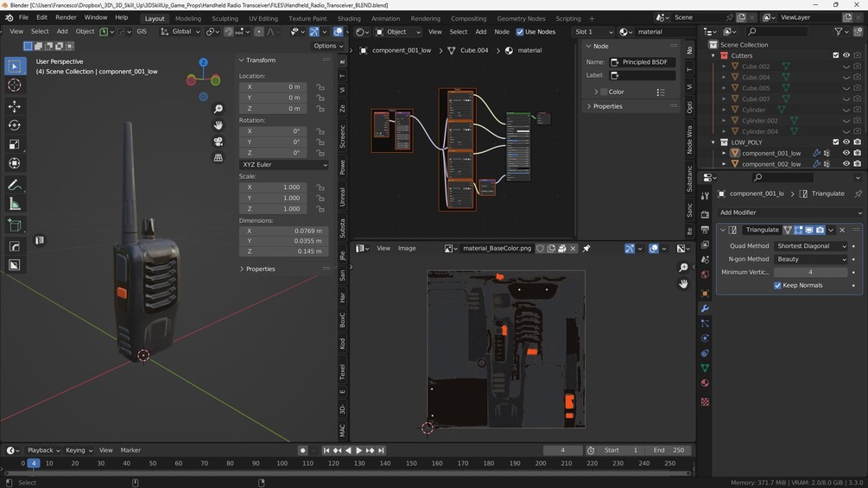Uncheck Keep Normals in Triangulate modifier
This screenshot has width=868, height=488.
pyautogui.click(x=777, y=285)
